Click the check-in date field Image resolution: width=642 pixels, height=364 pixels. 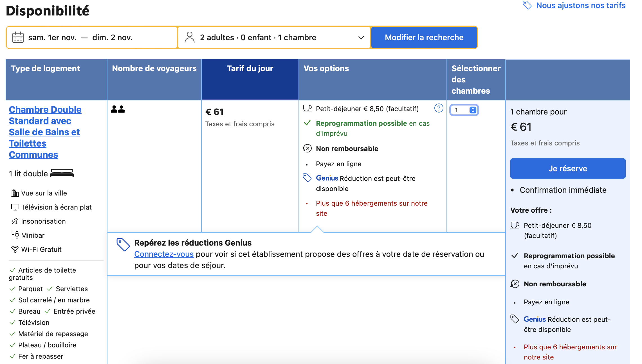coord(52,37)
